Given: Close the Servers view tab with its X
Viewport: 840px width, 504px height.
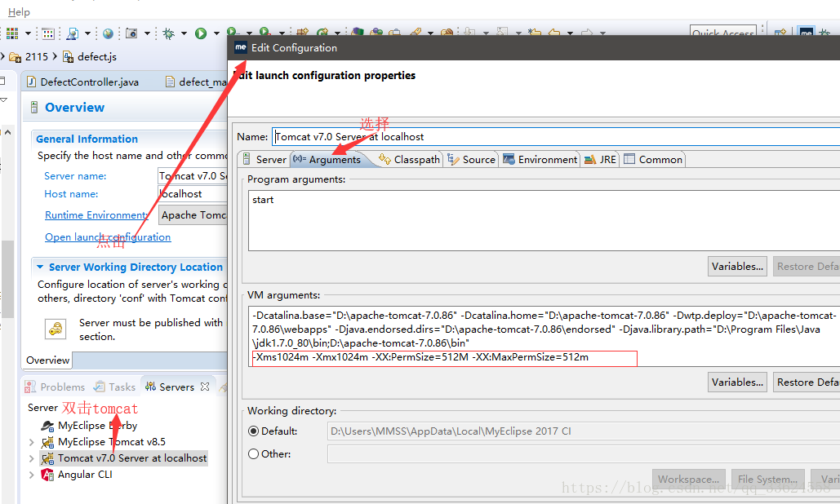Looking at the screenshot, I should (x=205, y=387).
